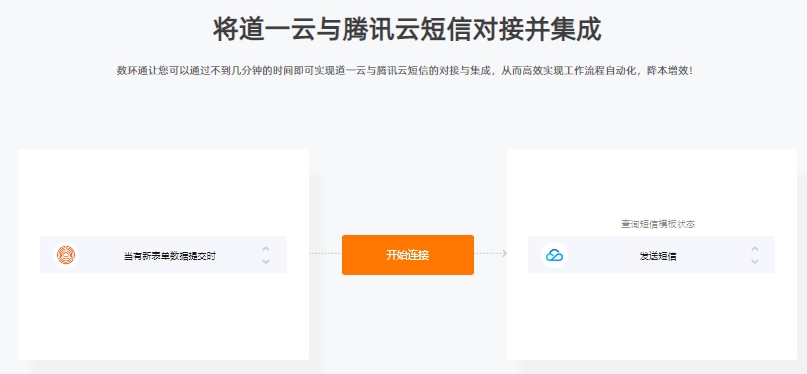
Task: Open the 发送短信 action dropdown
Action: (651, 255)
